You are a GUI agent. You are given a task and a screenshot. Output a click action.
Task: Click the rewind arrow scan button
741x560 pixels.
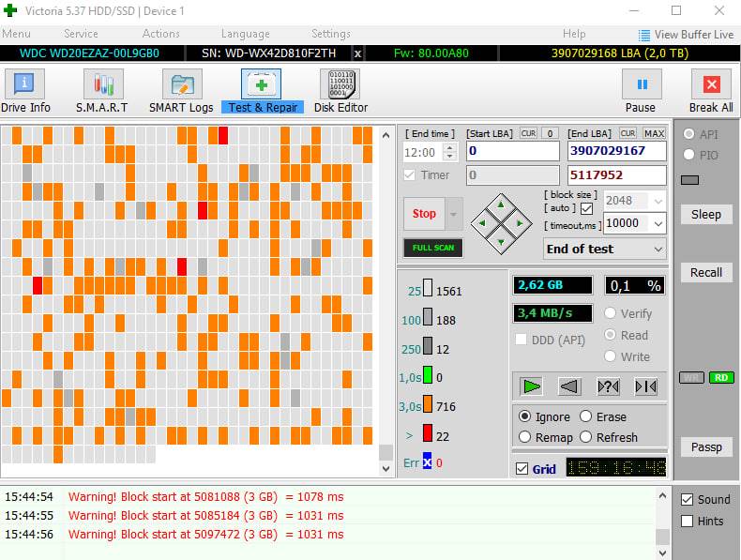pyautogui.click(x=568, y=386)
